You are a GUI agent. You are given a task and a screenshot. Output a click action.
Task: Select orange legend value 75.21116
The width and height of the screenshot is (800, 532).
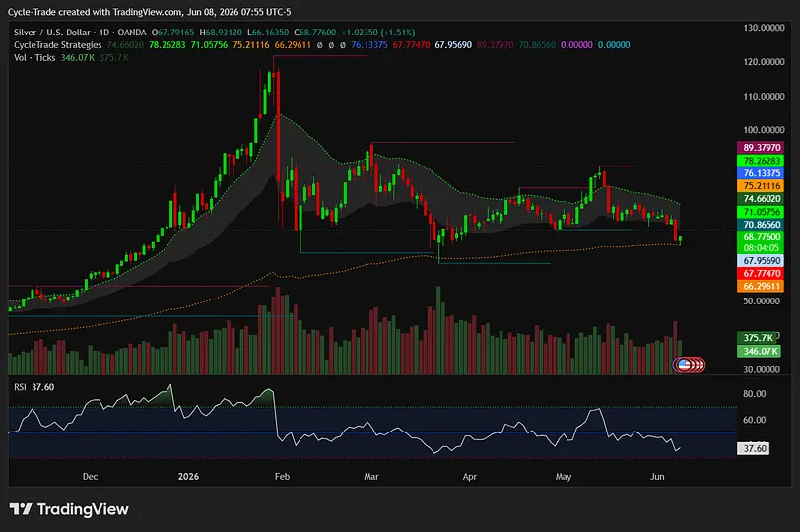click(x=251, y=45)
